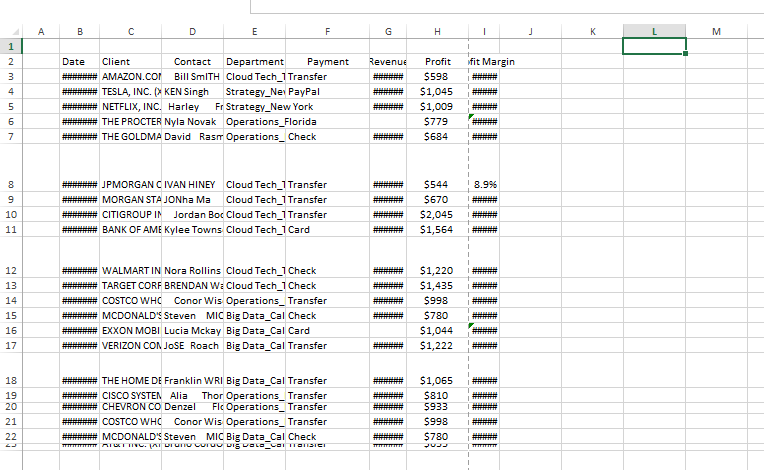This screenshot has height=470, width=764.
Task: Select column K header
Action: click(592, 32)
